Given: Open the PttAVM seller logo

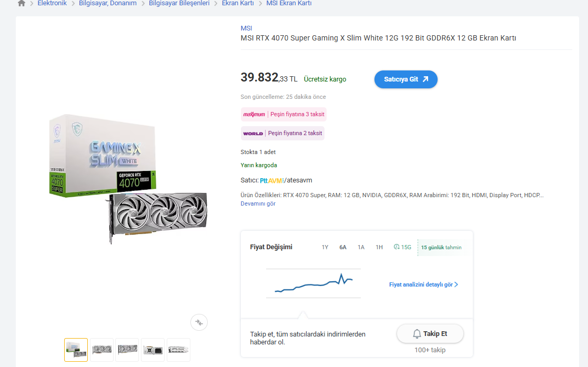Looking at the screenshot, I should (x=271, y=180).
